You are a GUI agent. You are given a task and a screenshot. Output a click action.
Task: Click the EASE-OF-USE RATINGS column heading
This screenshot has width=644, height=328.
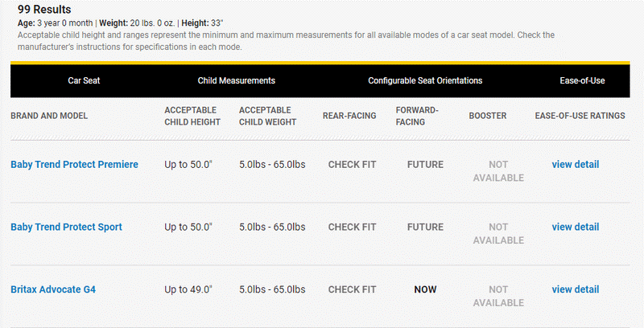coord(580,116)
